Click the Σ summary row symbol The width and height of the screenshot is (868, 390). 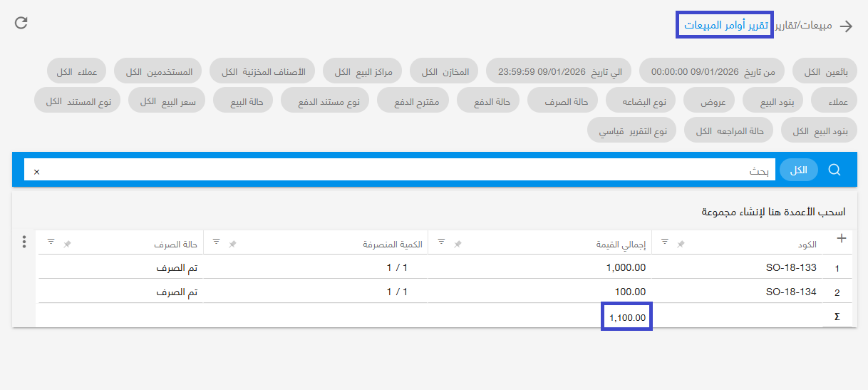(x=837, y=317)
